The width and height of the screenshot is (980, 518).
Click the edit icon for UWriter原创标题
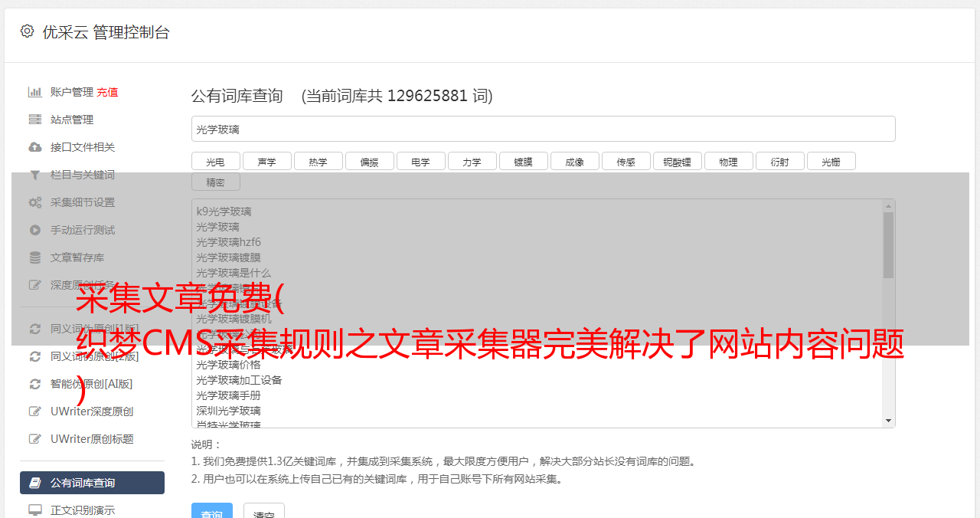34,439
